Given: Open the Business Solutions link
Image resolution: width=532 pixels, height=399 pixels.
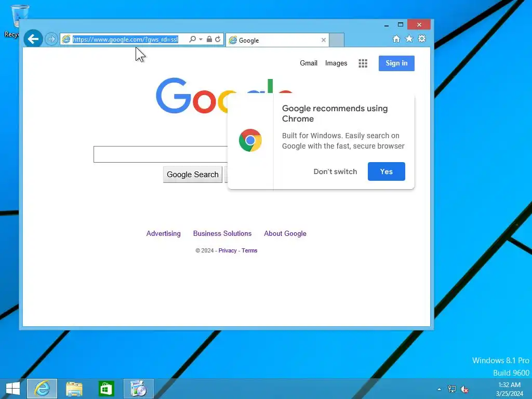Looking at the screenshot, I should (222, 233).
